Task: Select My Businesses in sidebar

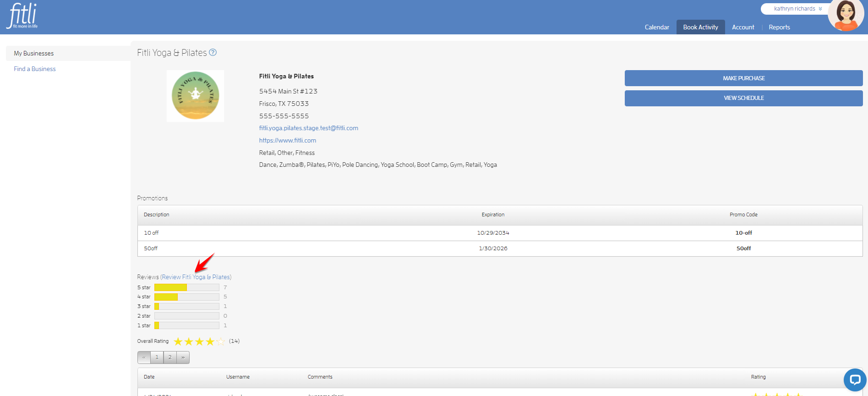Action: 68,53
